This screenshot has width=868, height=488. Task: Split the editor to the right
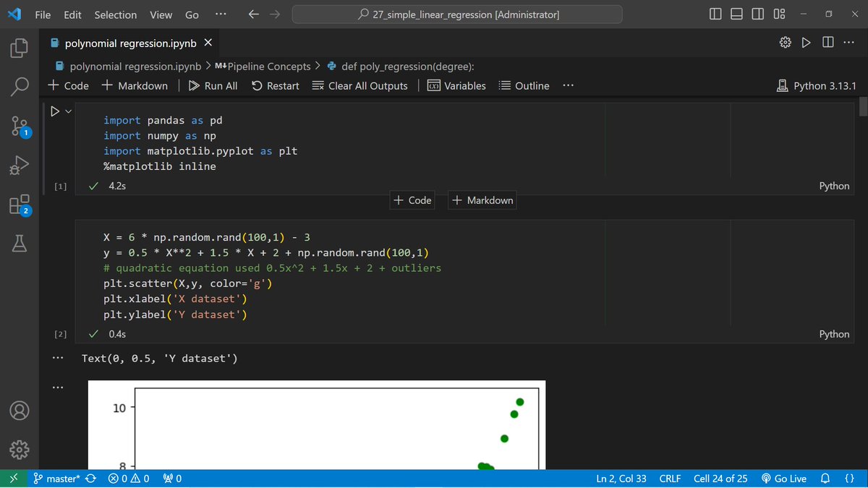(827, 43)
